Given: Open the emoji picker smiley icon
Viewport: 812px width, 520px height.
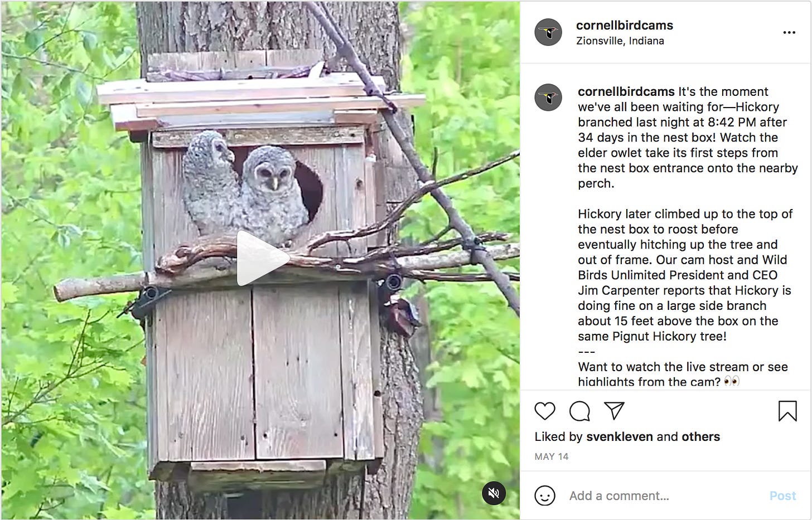Looking at the screenshot, I should point(545,495).
